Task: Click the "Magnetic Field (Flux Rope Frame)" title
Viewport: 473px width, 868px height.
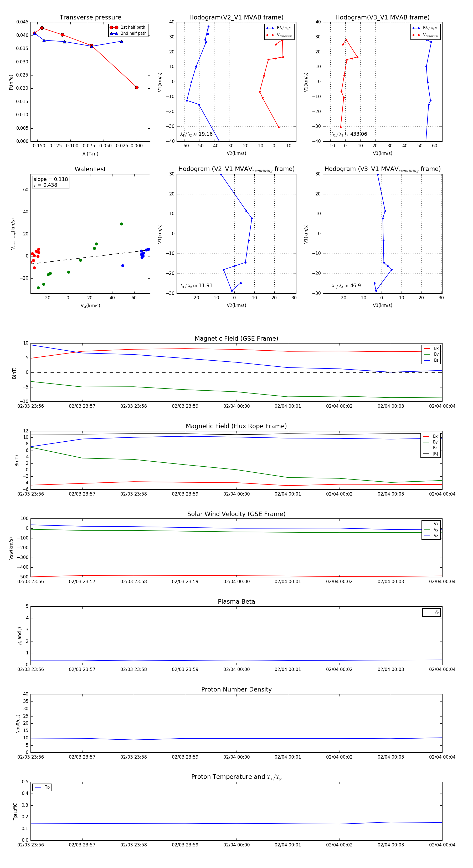Action: pos(236,426)
